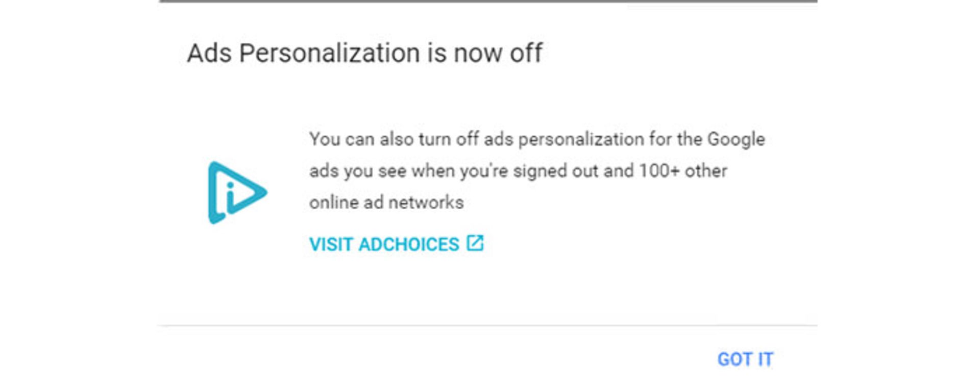Click the '100+ other' text
This screenshot has width=980, height=392.
pyautogui.click(x=683, y=170)
